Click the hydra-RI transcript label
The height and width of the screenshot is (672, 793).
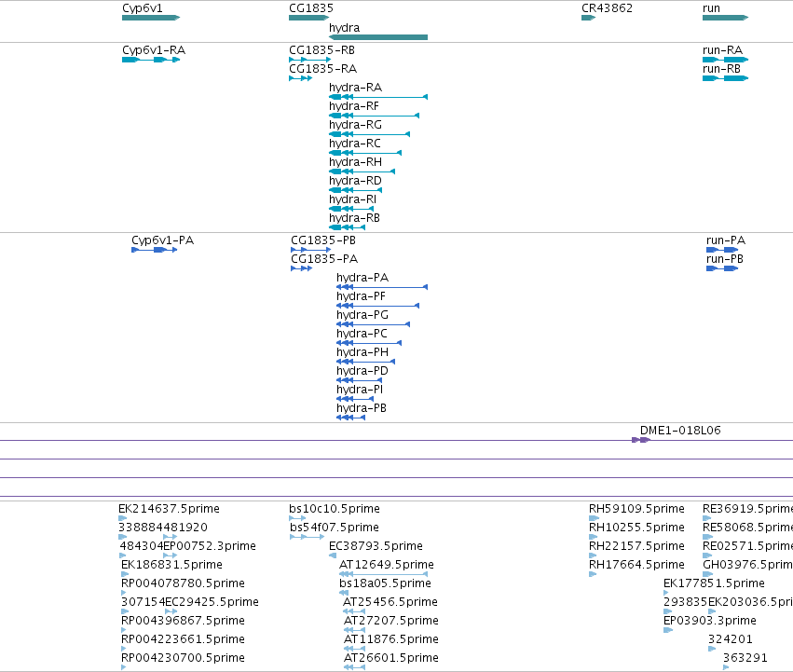point(352,199)
